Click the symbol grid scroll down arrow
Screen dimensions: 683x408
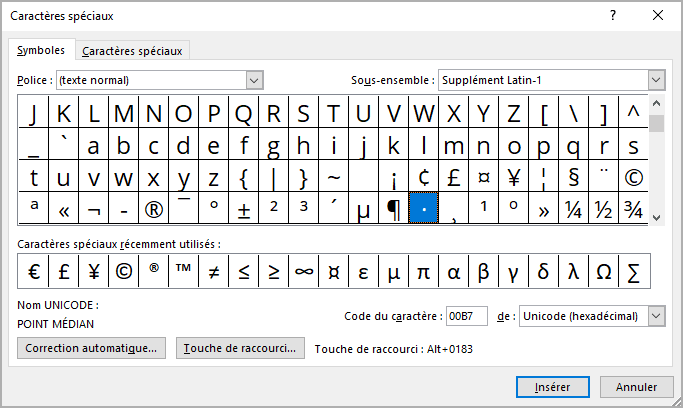(656, 217)
